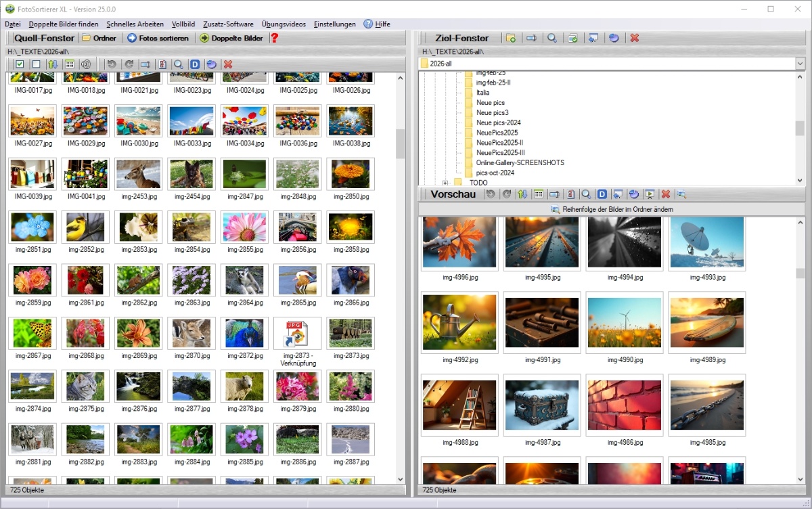Select preview thumbnail img-4989.jpg
This screenshot has width=812, height=509.
[x=706, y=323]
